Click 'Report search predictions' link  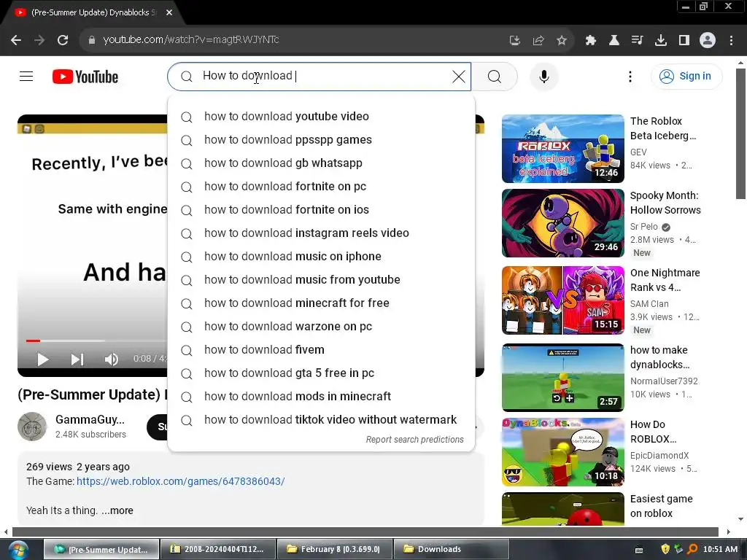point(414,440)
